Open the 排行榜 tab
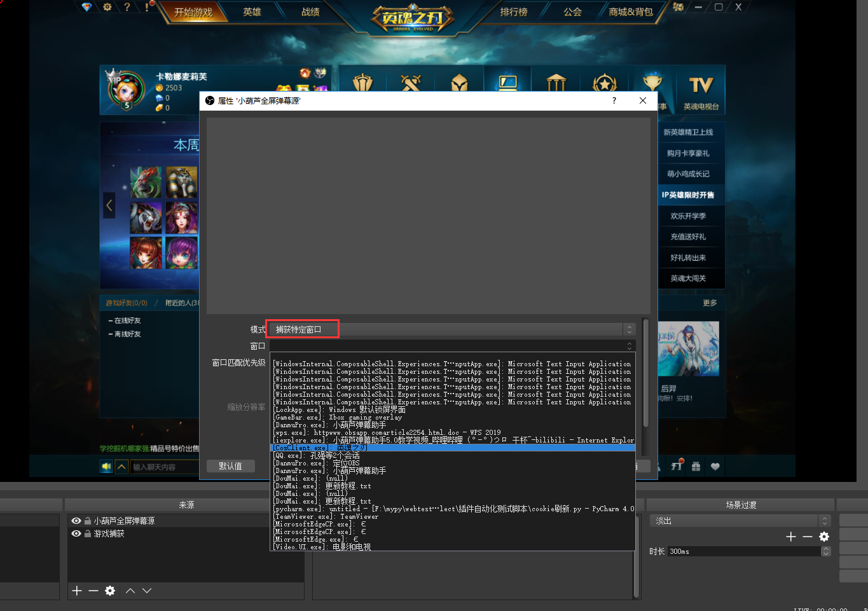 click(x=514, y=12)
